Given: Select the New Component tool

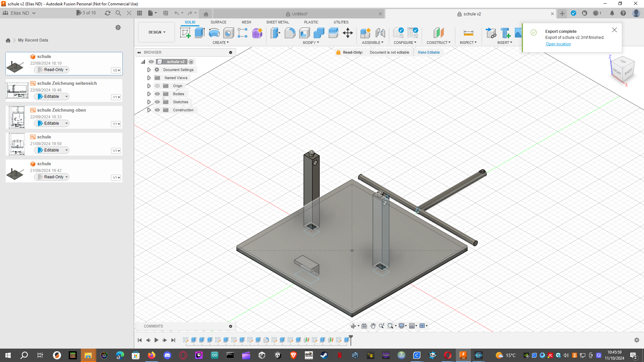Looking at the screenshot, I should (x=366, y=33).
